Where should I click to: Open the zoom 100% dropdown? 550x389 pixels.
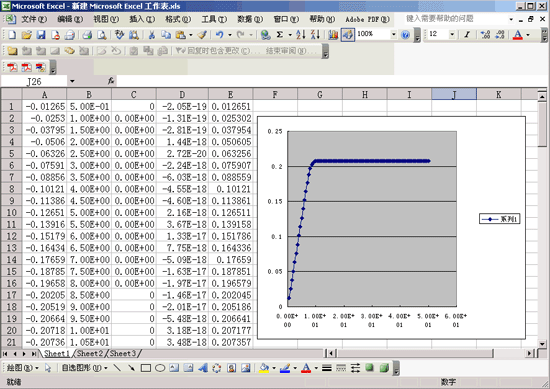pyautogui.click(x=394, y=34)
